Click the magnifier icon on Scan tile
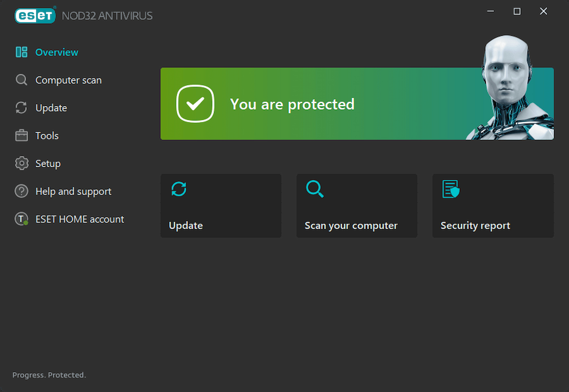This screenshot has height=392, width=569. (x=315, y=189)
